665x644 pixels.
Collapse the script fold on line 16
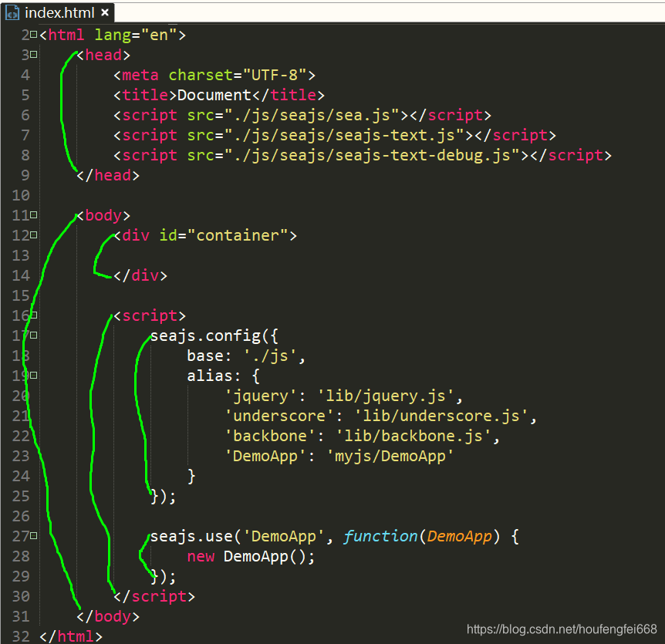click(x=34, y=315)
